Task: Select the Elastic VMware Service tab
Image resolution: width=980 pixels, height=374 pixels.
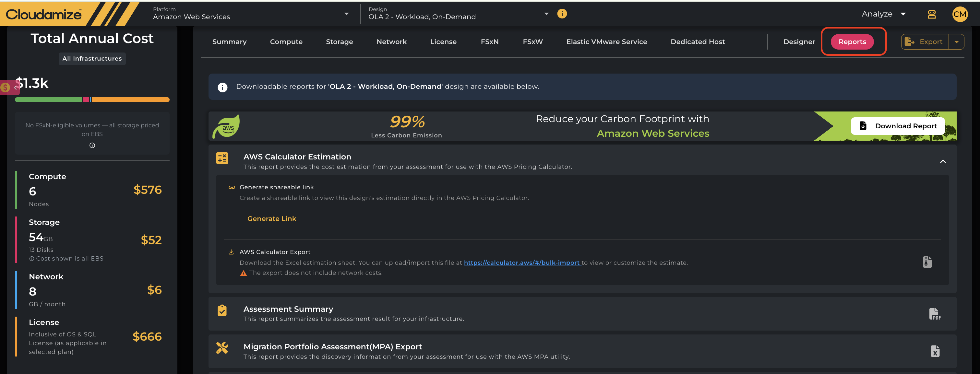Action: pyautogui.click(x=606, y=42)
